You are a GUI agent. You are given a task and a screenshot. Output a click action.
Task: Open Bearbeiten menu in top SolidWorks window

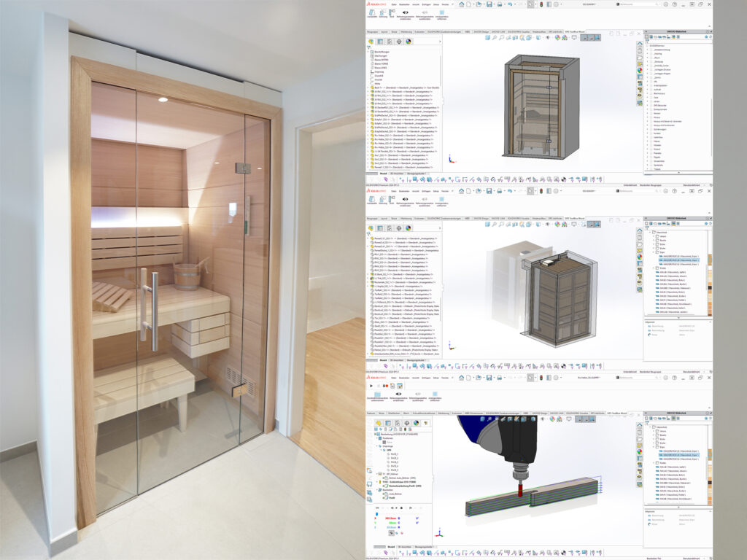point(404,4)
